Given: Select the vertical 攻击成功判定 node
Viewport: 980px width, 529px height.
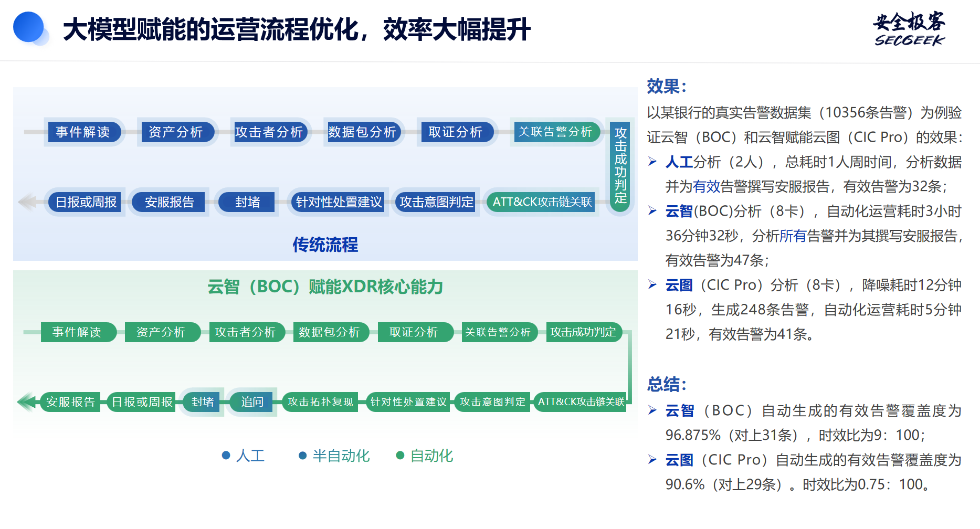Looking at the screenshot, I should coord(620,166).
